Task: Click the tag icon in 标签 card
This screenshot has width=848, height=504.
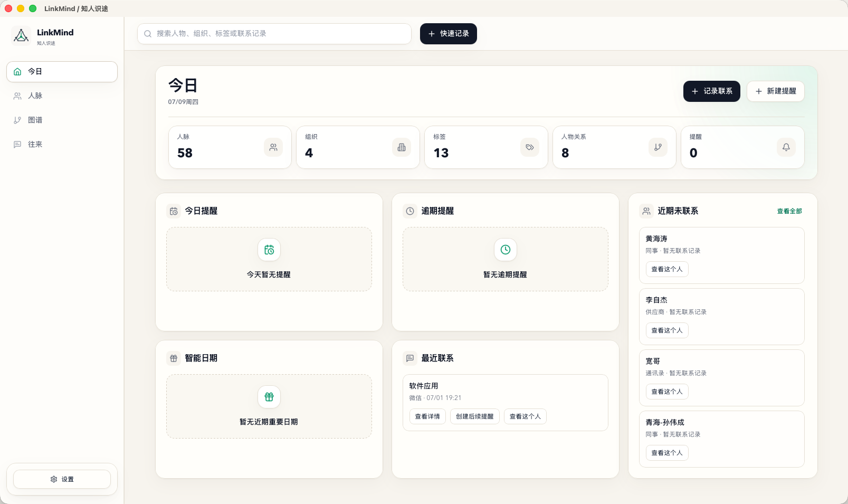Action: point(530,147)
